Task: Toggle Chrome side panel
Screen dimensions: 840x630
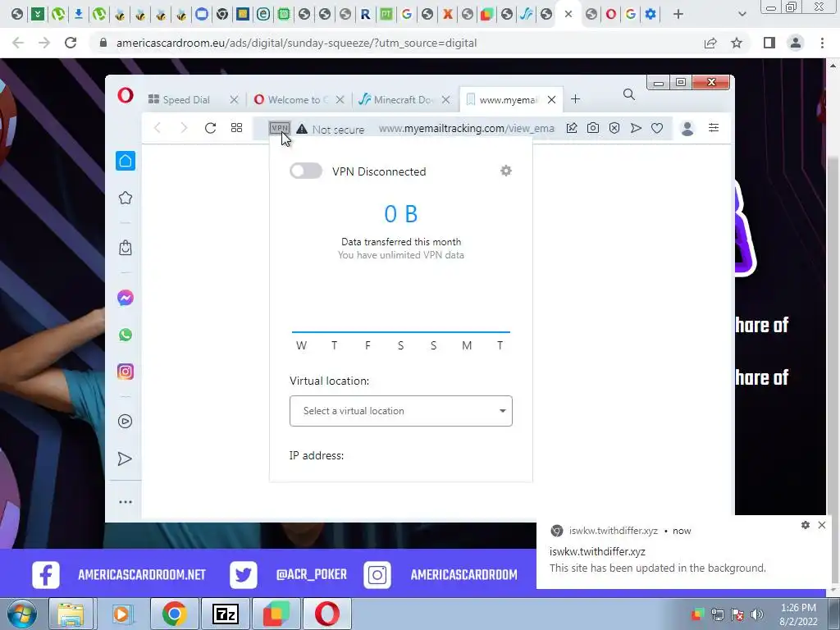Action: tap(769, 43)
